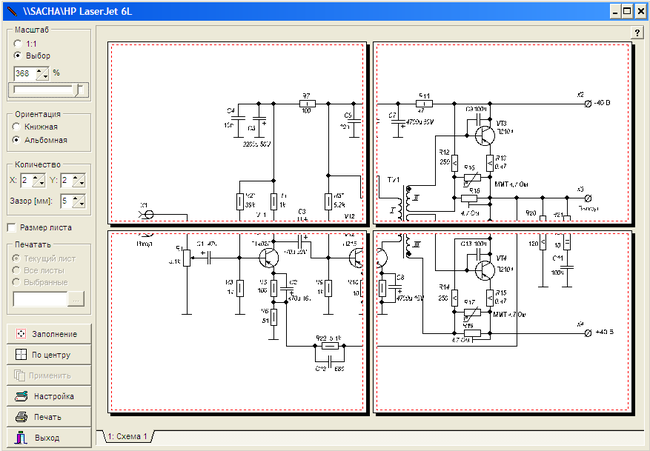Select the 1:1 scale radio button
The image size is (650, 451).
pos(17,44)
